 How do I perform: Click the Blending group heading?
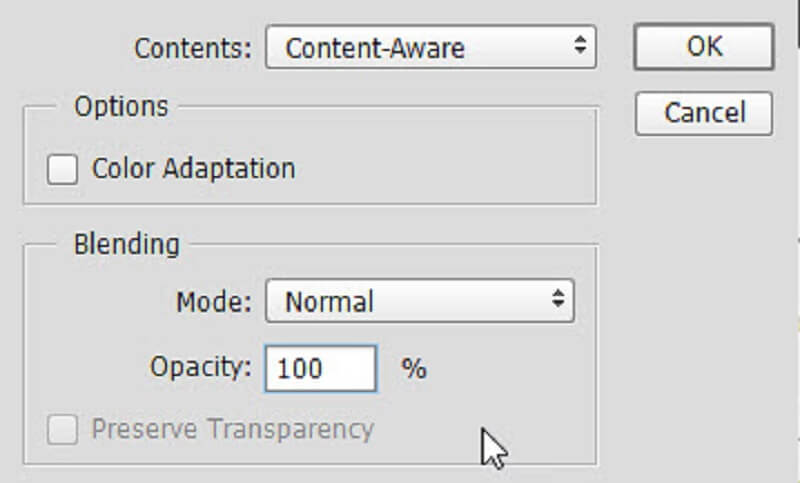pos(126,244)
